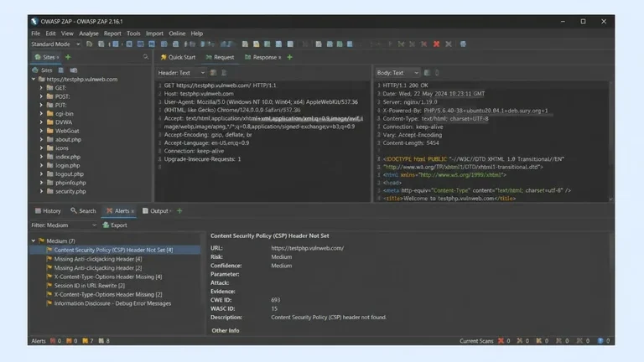Click the alerts flag showing 8 in status bar
Viewport: 644px width, 362px height.
pos(101,341)
